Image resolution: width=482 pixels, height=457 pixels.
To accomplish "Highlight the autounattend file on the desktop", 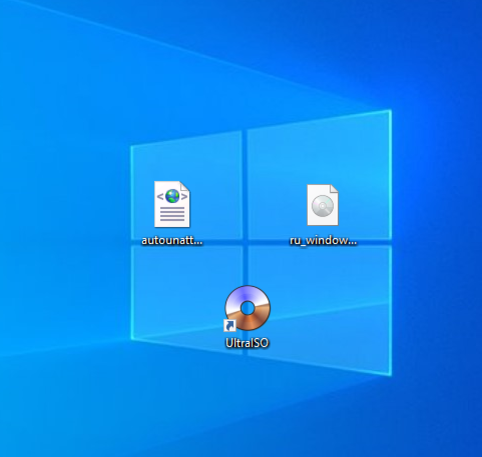I will click(172, 213).
